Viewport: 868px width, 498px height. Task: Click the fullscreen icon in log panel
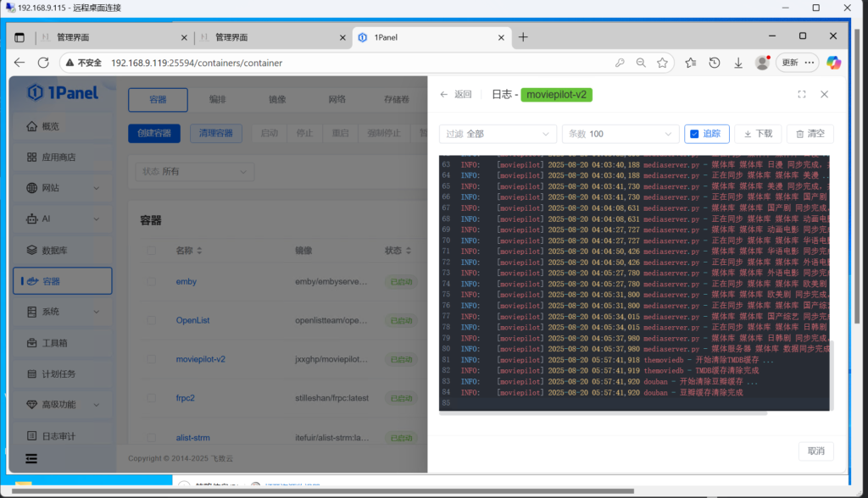[x=802, y=95]
